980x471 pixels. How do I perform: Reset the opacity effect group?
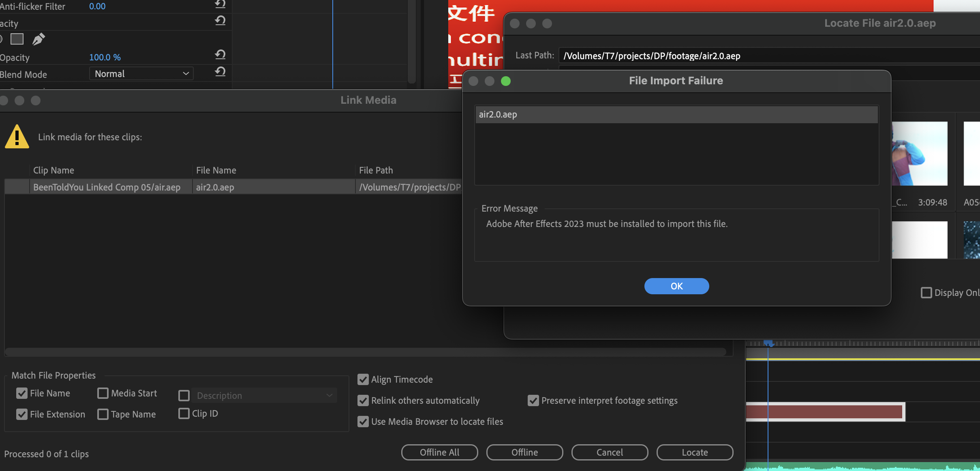click(220, 21)
